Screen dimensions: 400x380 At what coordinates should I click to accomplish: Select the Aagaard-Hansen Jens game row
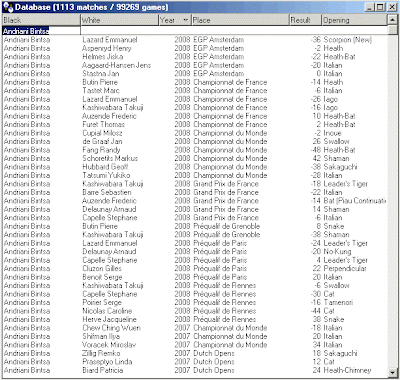click(x=195, y=65)
